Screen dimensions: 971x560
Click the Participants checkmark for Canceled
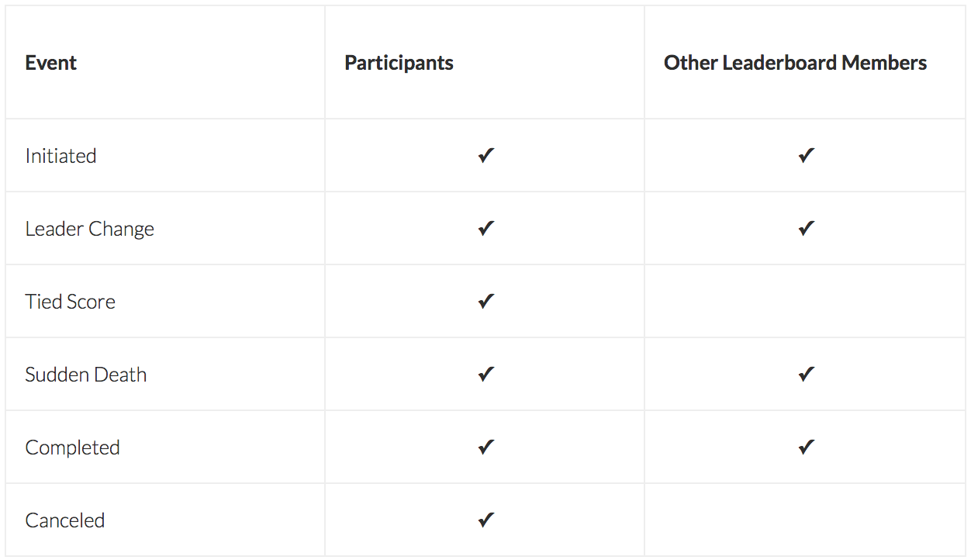485,520
